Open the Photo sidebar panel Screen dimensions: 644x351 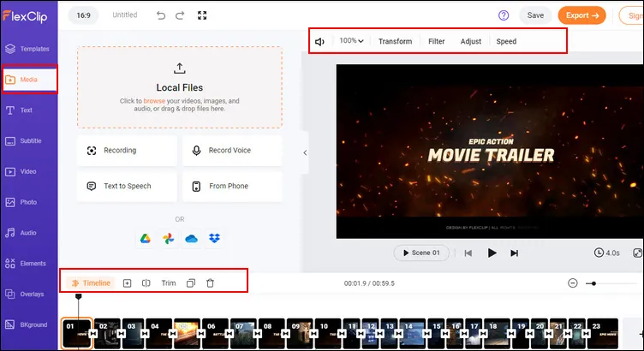pos(21,202)
